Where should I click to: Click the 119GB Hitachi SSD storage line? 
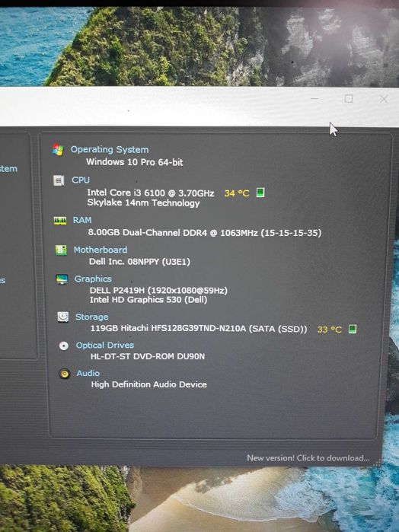199,329
